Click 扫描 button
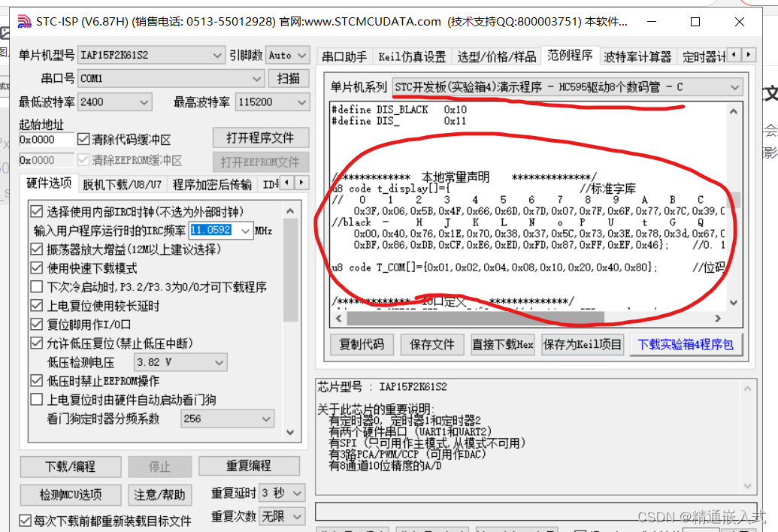 tap(289, 78)
